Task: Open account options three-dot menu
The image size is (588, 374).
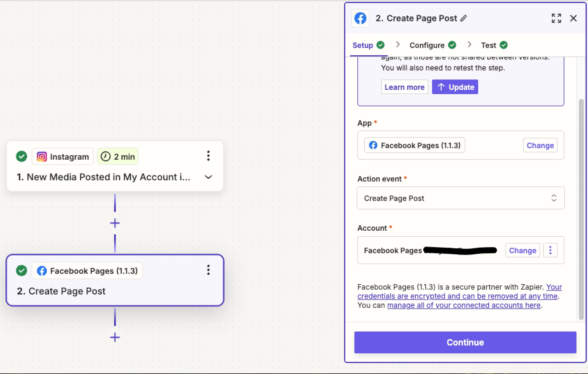Action: tap(550, 250)
